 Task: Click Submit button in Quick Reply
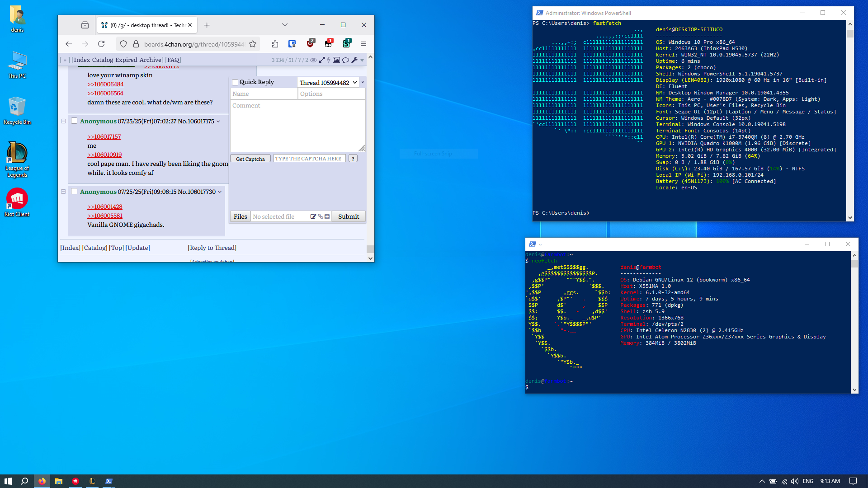349,216
